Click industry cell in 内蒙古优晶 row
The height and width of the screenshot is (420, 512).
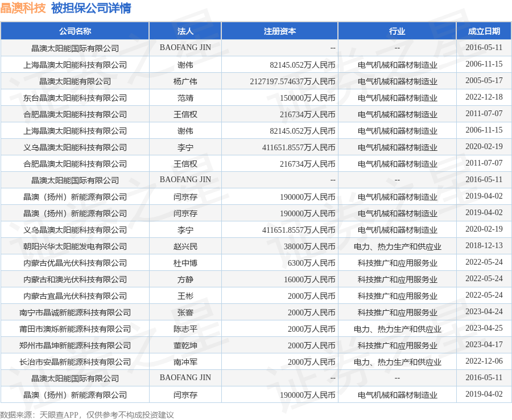tap(397, 263)
